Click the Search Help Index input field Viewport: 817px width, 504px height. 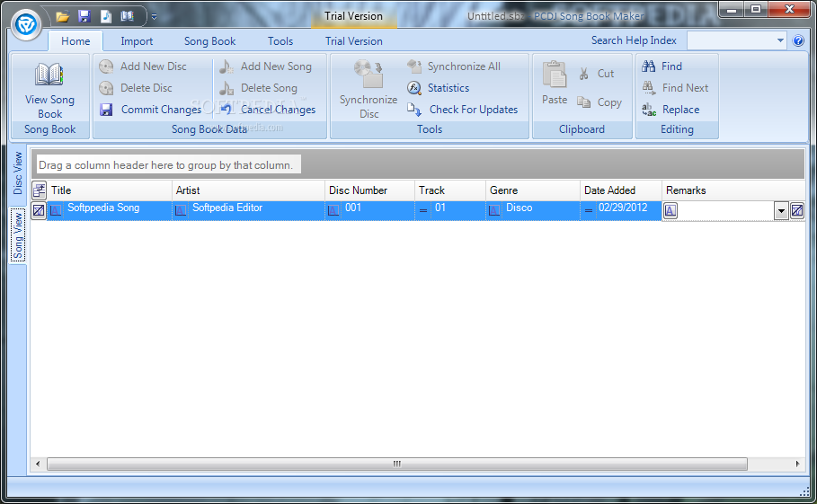731,40
